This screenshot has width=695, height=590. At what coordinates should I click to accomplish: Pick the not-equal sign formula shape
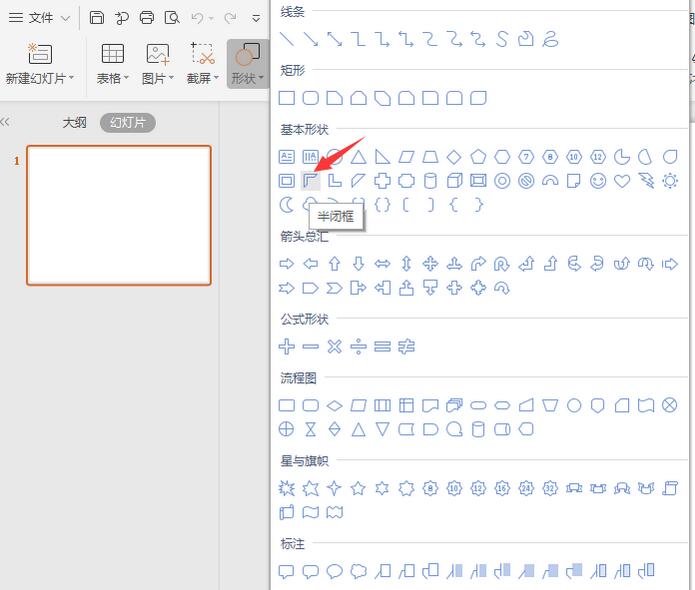tap(406, 347)
